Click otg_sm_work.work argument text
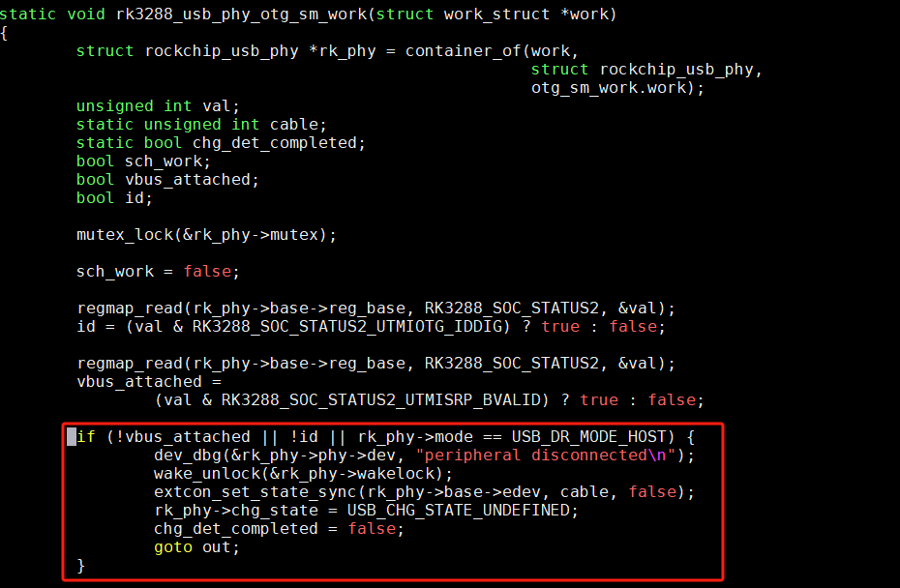900x588 pixels. (613, 88)
